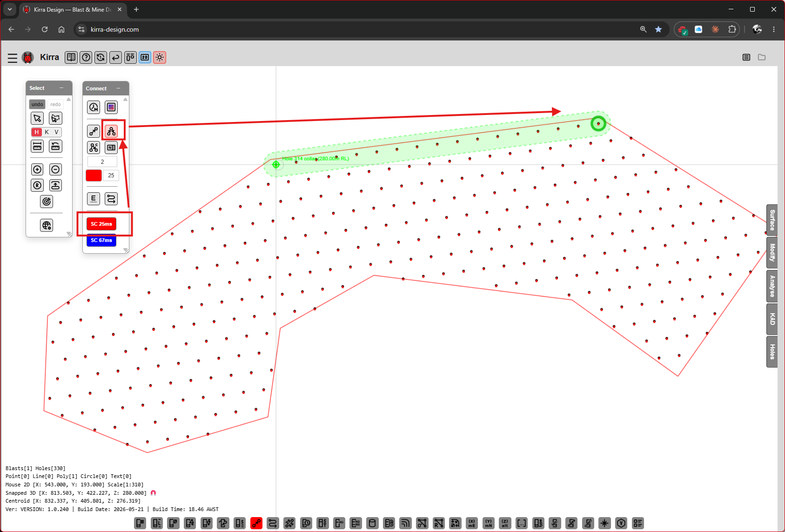This screenshot has height=532, width=785.
Task: Select the protractor angle measure tool
Action: click(55, 146)
